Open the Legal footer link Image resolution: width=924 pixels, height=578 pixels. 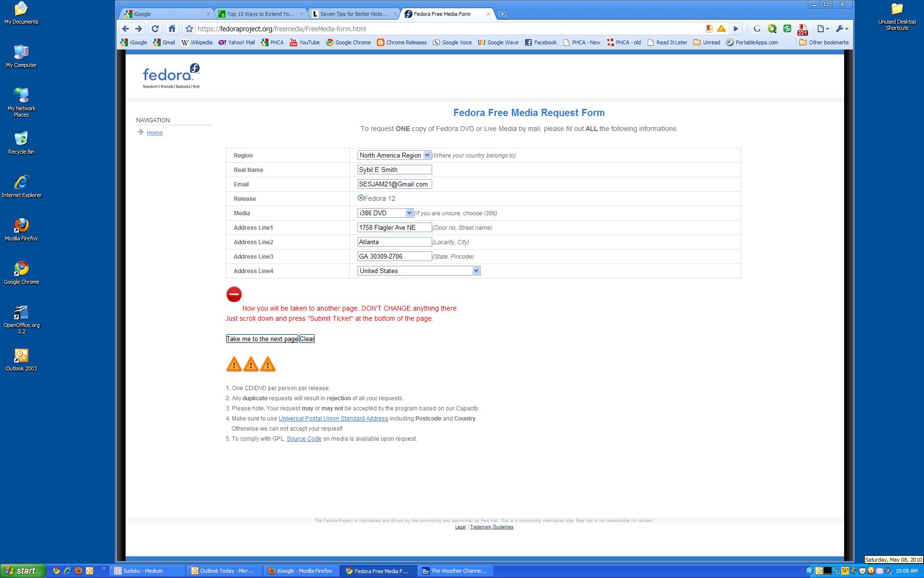(x=460, y=527)
